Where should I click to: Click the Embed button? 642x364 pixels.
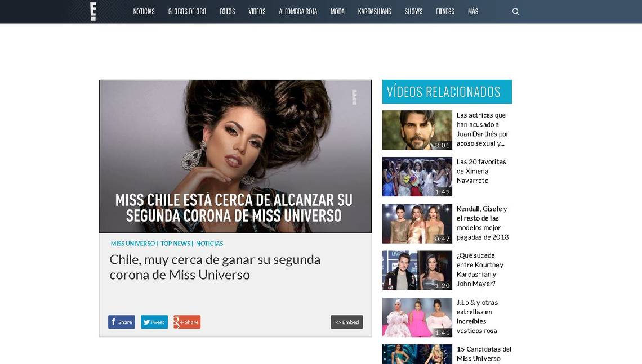click(x=347, y=322)
